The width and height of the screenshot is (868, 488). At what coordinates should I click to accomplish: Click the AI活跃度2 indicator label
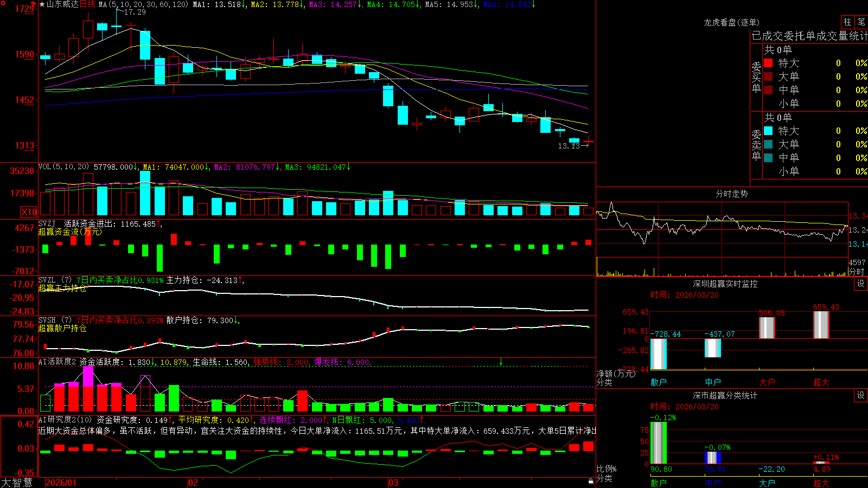(57, 362)
